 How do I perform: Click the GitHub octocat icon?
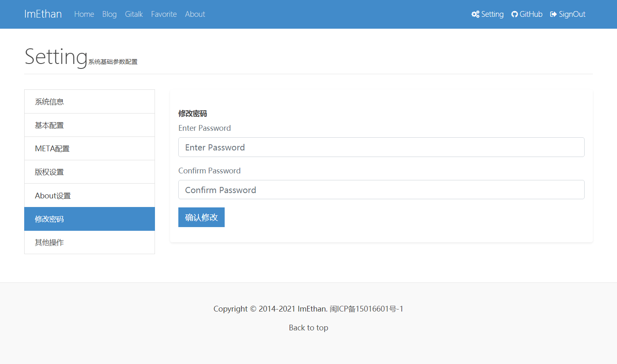tap(515, 14)
